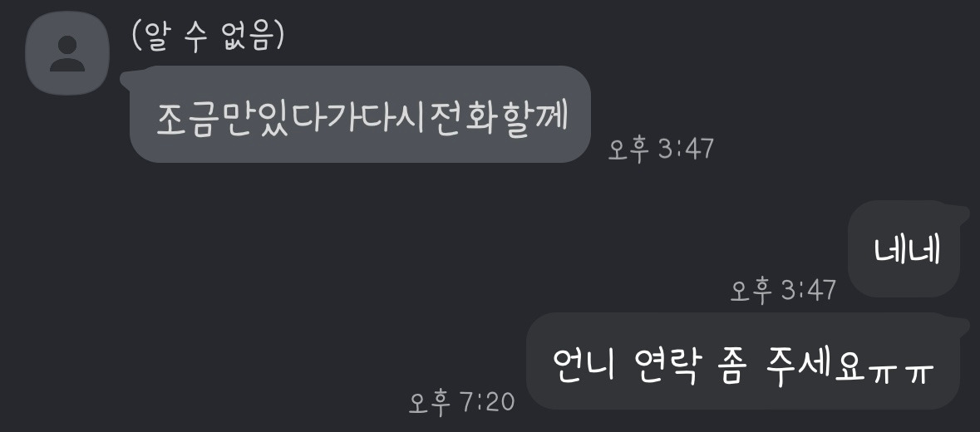Tap the sent message 언니 연락 좀 주세요ㅠㅠ
Screen dimensions: 980x432
tap(746, 361)
